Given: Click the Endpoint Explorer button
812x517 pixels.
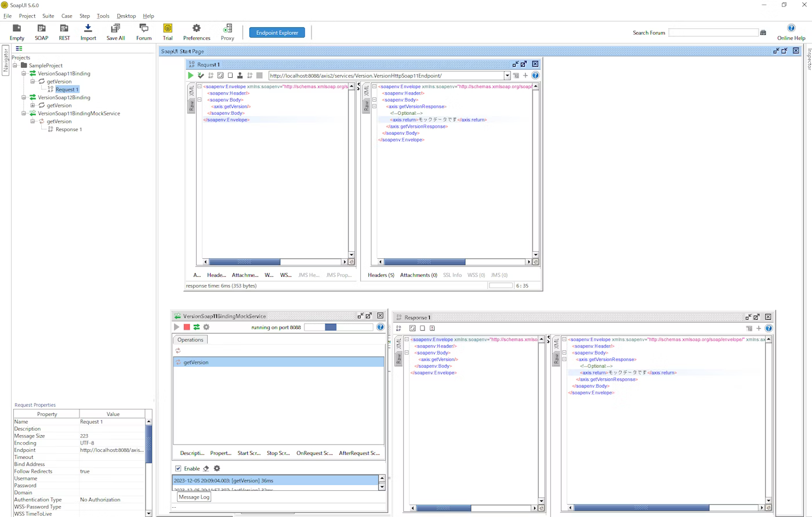Looking at the screenshot, I should coord(277,32).
